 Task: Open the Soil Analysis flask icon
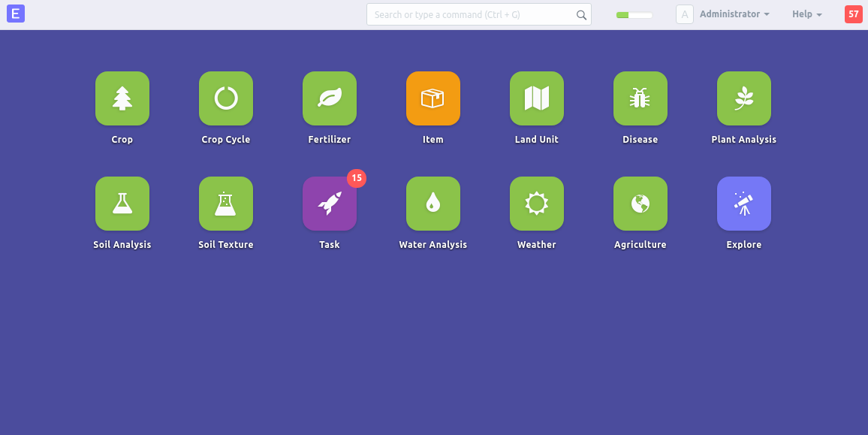(x=122, y=204)
